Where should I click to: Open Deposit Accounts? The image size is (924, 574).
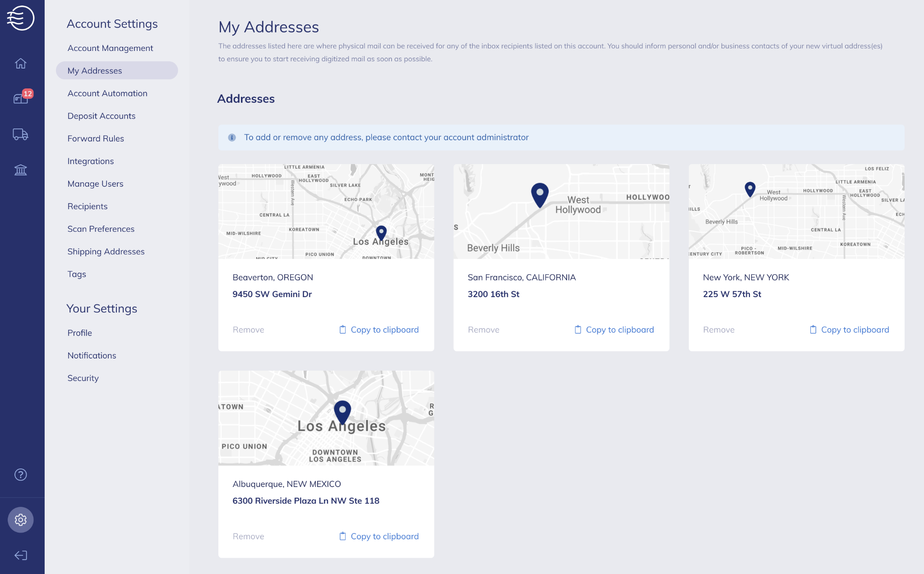point(101,115)
